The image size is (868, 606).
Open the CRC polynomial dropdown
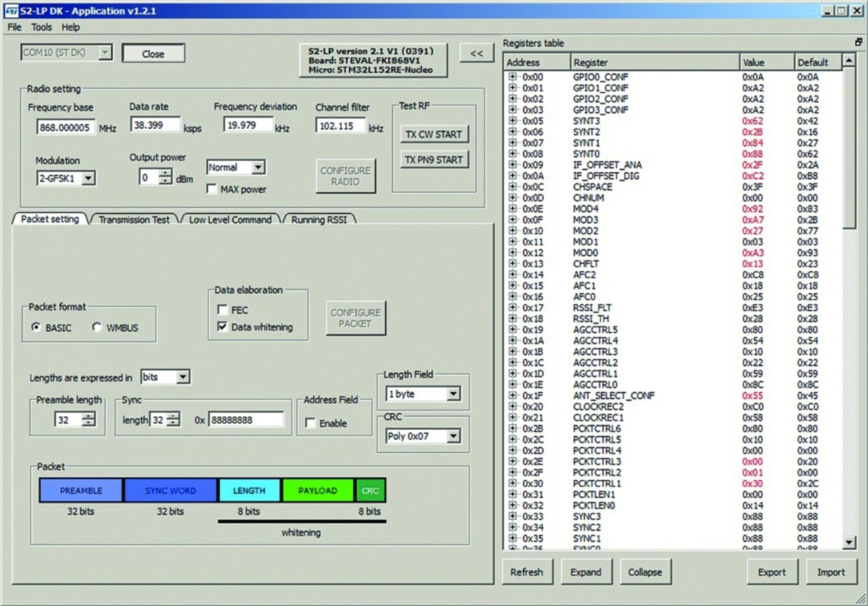[x=453, y=437]
